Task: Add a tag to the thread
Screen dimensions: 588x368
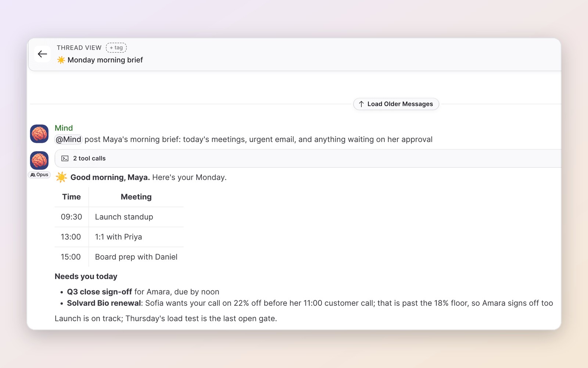Action: [116, 47]
